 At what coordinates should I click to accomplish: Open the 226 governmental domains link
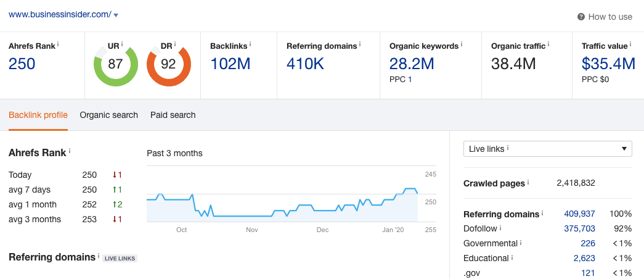point(588,244)
